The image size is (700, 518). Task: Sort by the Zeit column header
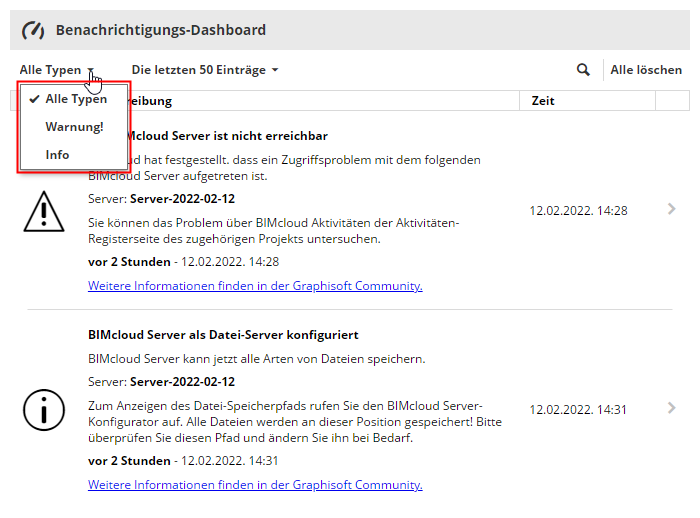[x=543, y=101]
